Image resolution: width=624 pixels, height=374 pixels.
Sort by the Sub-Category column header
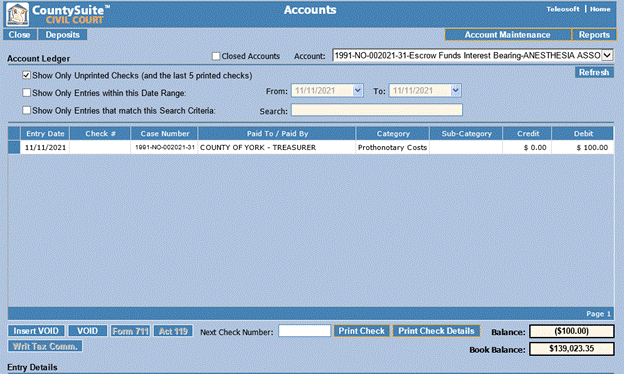[466, 133]
